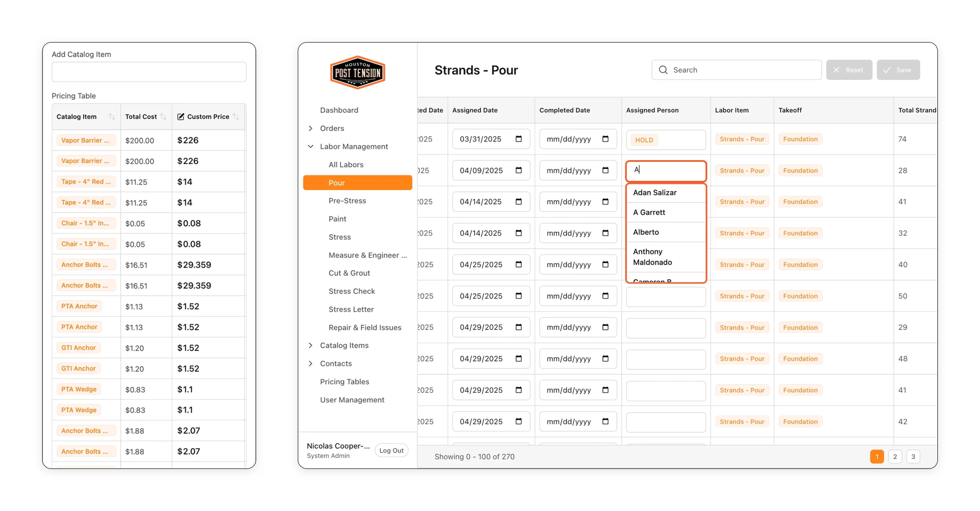This screenshot has height=511, width=980.
Task: Sort by Catalog Item column arrows
Action: 112,117
